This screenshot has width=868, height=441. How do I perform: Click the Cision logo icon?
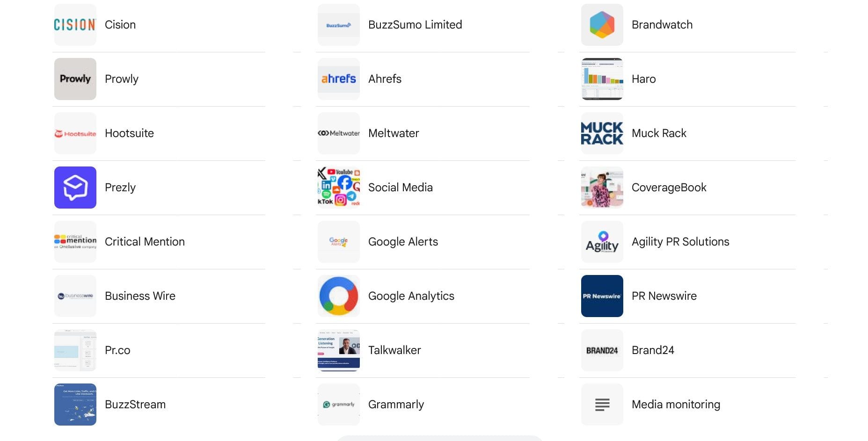(x=75, y=25)
